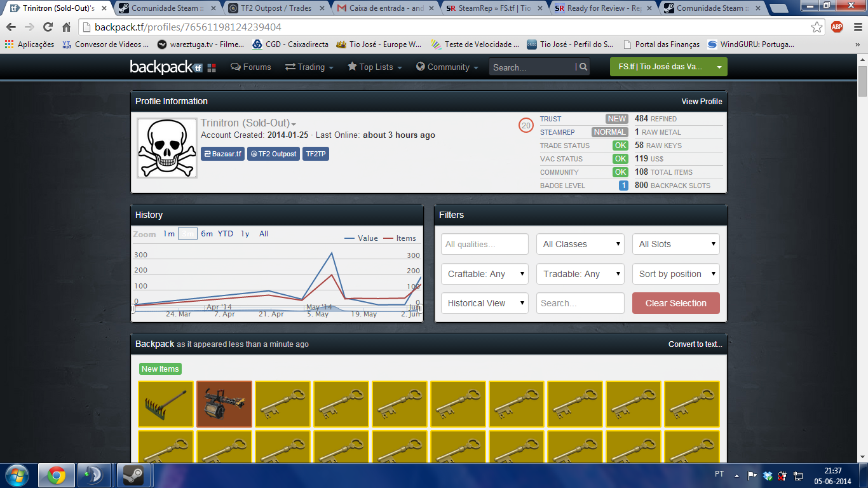Open WindGURU bookmark
This screenshot has height=488, width=868.
coord(750,44)
